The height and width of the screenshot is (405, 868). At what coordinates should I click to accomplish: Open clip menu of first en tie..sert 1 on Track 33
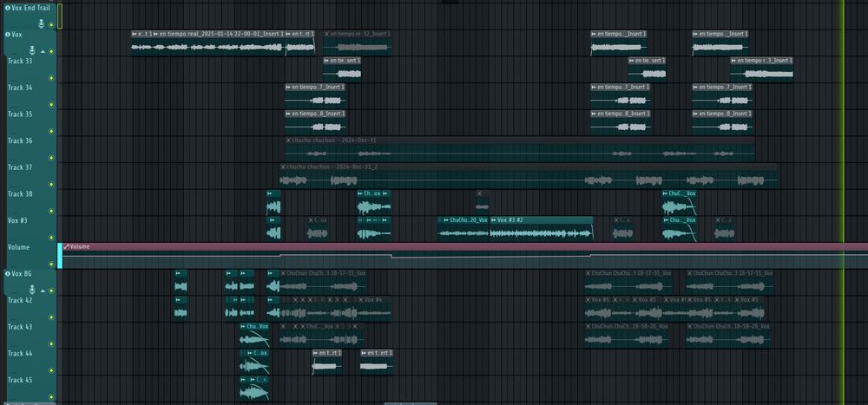pos(326,61)
